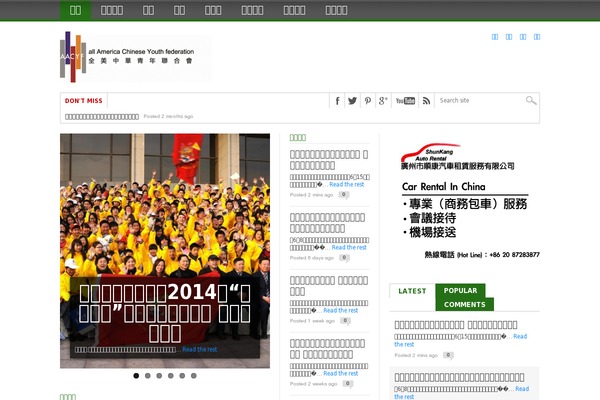This screenshot has height=400, width=600.
Task: Open the Facebook social icon
Action: (337, 101)
